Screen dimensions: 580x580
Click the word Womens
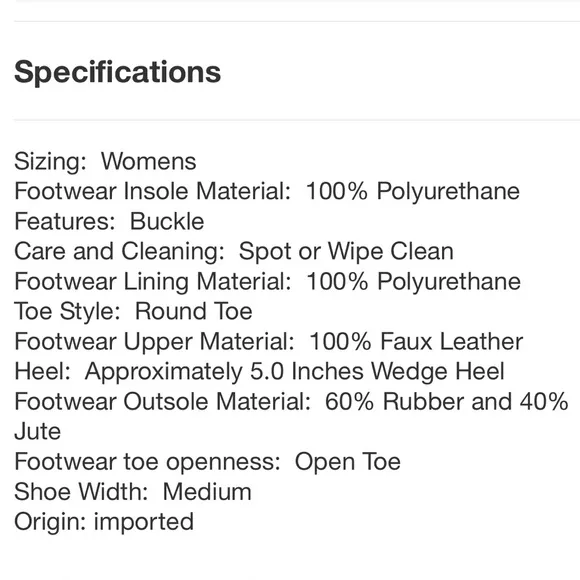[149, 162]
